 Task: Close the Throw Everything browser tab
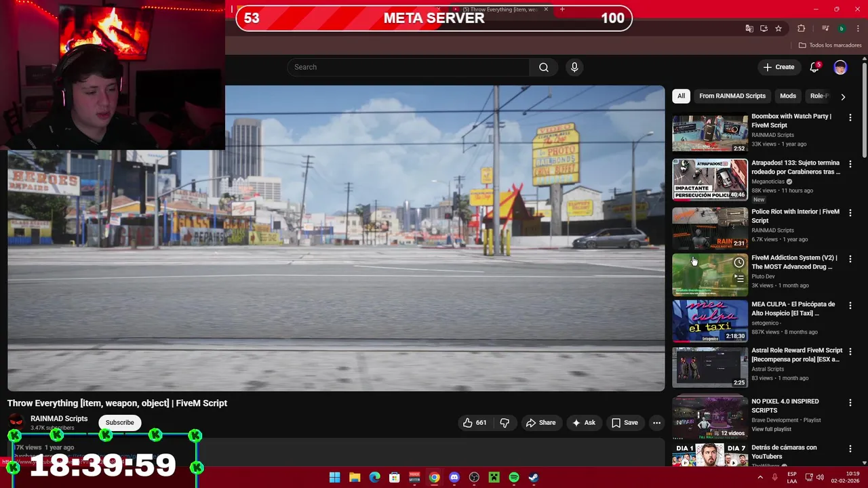pos(546,9)
